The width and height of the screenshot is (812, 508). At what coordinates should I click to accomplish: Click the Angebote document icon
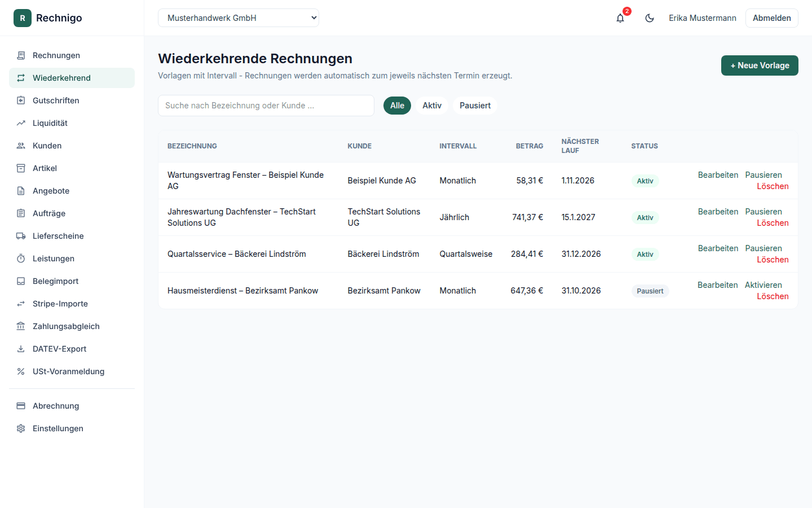[x=21, y=191]
